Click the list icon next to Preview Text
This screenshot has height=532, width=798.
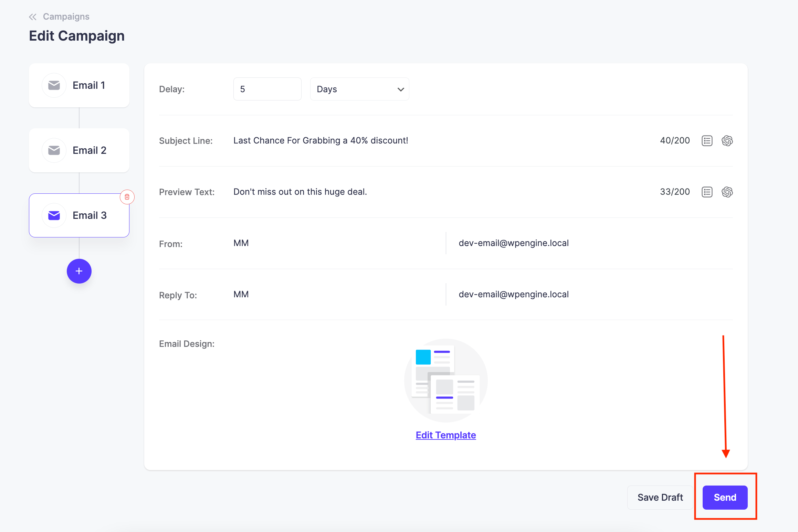pyautogui.click(x=707, y=191)
